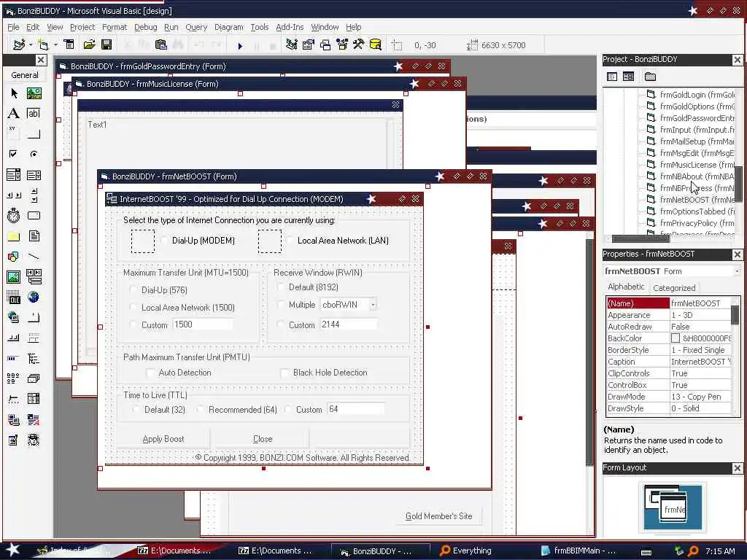Start the program with the Run arrow
Screen dimensions: 747x560
(x=240, y=46)
